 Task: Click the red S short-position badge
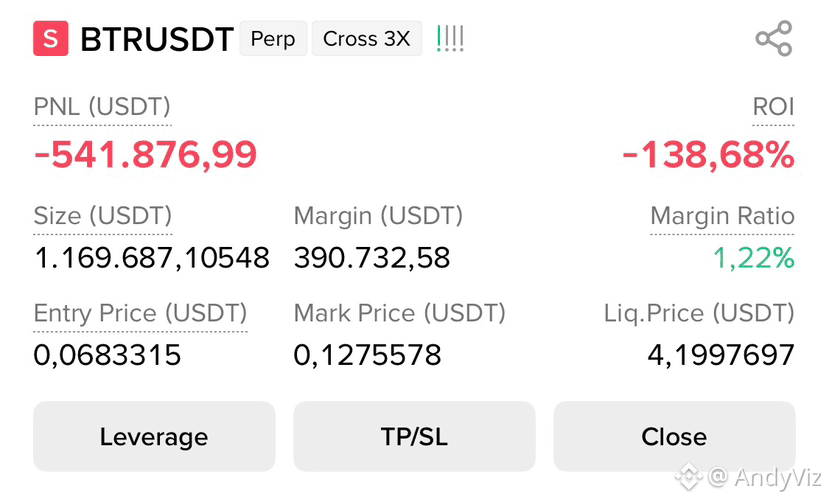click(x=51, y=39)
